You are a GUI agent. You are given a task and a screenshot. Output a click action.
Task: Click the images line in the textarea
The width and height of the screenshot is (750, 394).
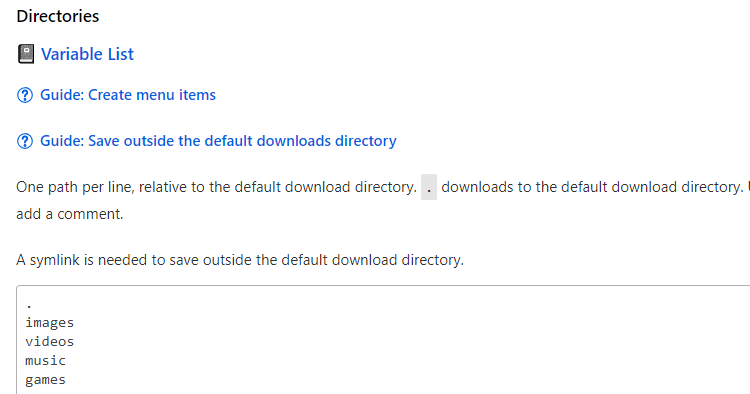click(50, 323)
